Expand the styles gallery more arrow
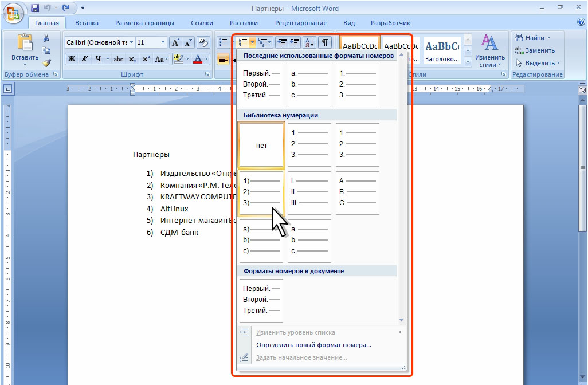 (x=468, y=61)
